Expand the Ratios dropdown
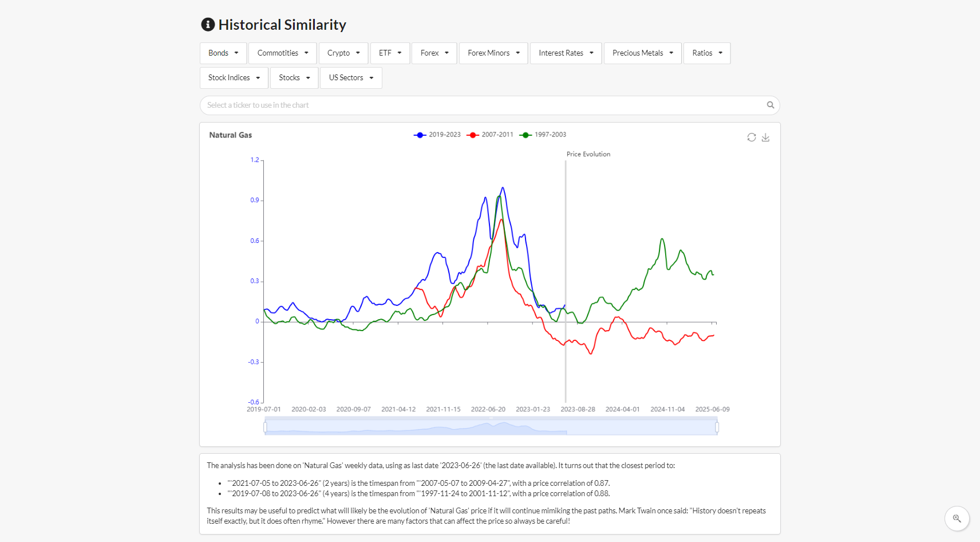The image size is (980, 542). (x=707, y=53)
